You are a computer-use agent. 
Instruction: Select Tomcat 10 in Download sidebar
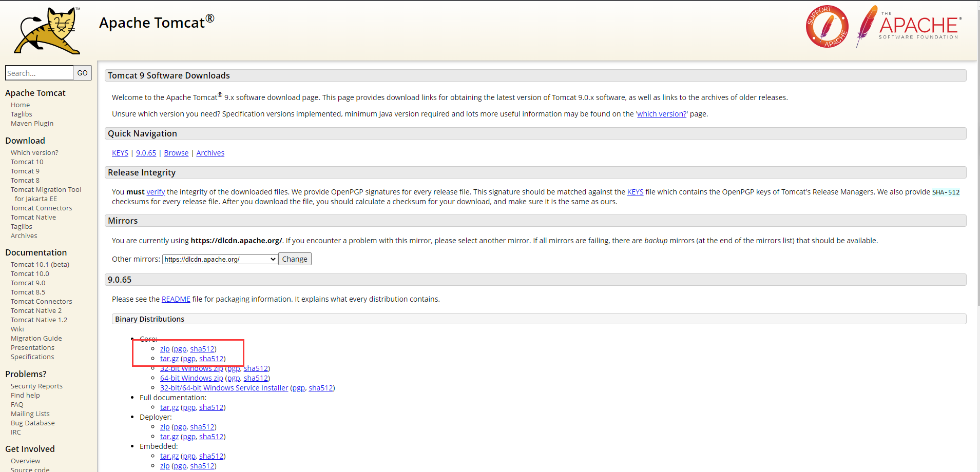click(x=27, y=162)
